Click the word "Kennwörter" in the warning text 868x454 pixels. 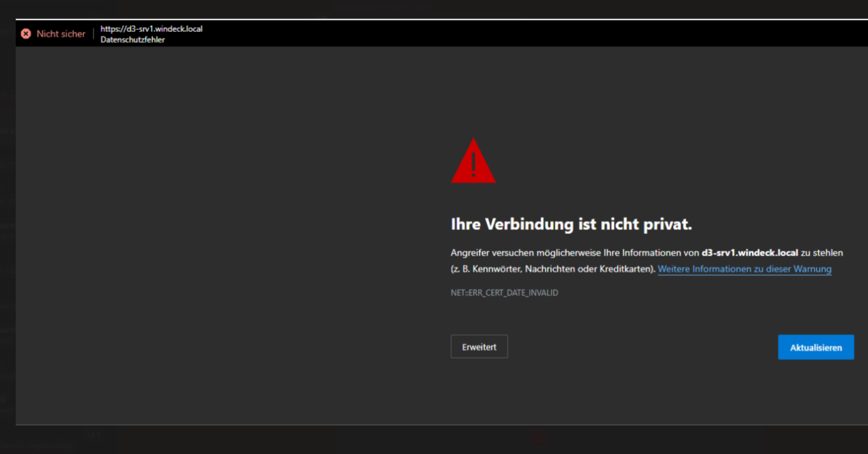497,269
